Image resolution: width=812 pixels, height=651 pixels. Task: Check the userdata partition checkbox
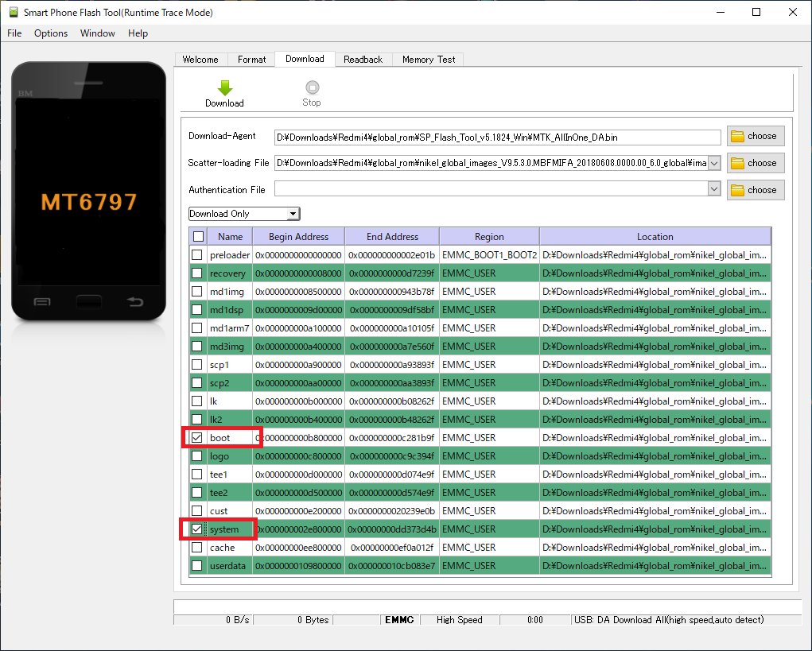point(196,566)
